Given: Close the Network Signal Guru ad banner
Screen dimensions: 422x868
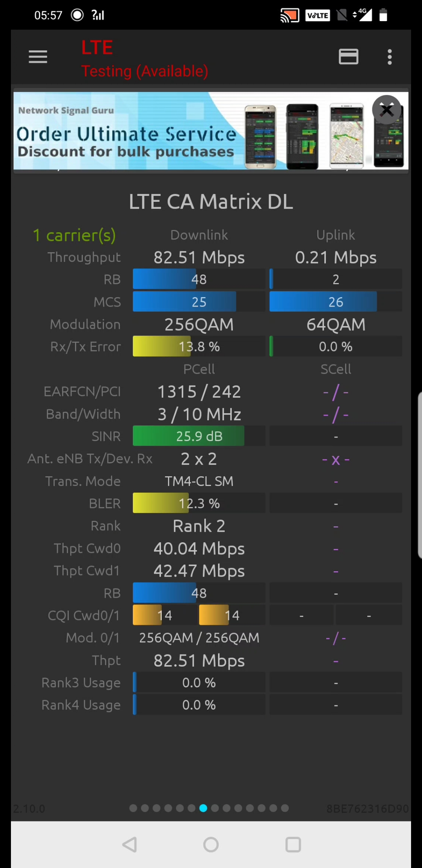Looking at the screenshot, I should pos(387,110).
